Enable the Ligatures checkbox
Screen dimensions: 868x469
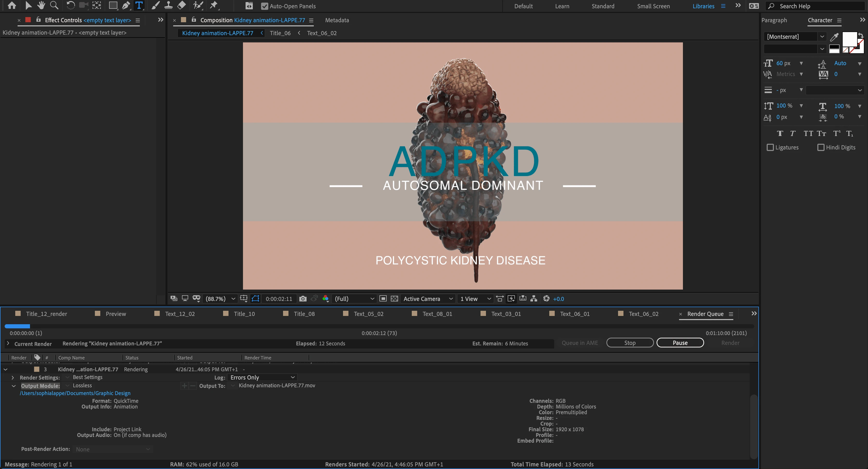(770, 148)
